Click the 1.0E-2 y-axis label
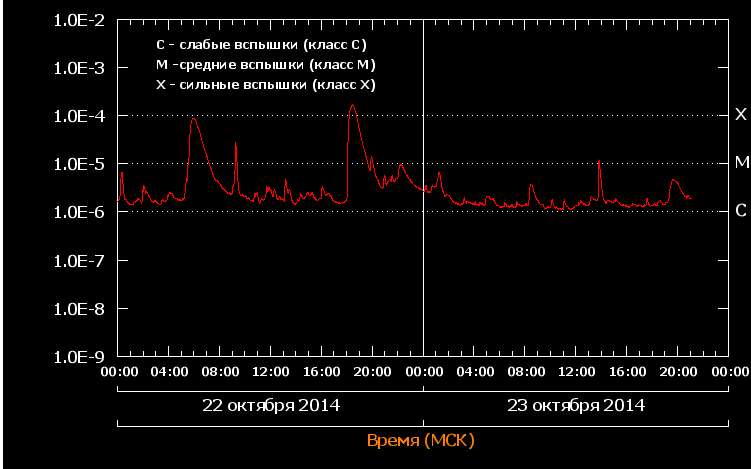 (x=79, y=21)
